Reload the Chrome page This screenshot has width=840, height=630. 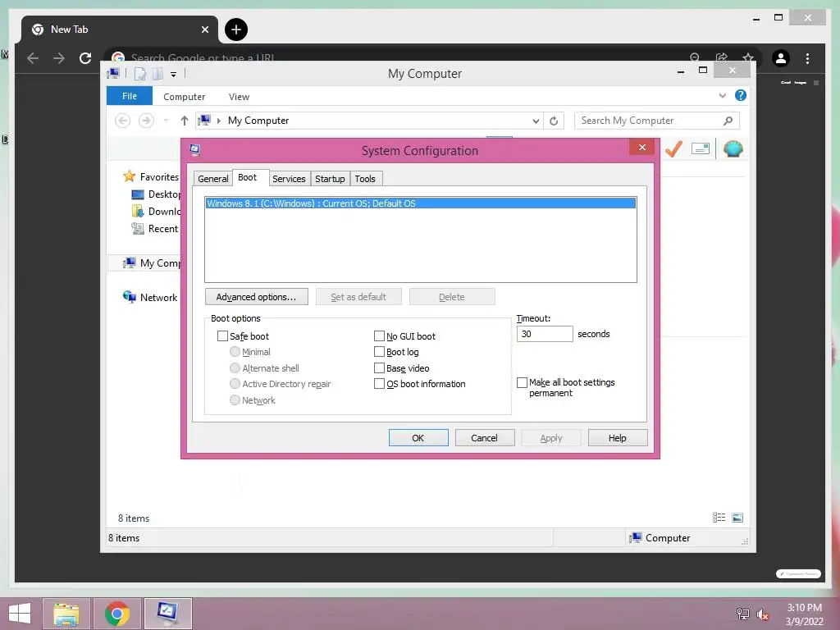click(x=85, y=58)
